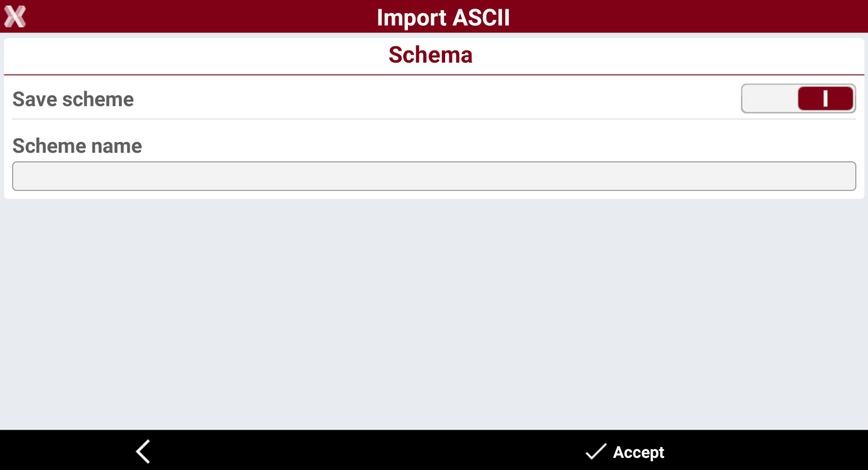Click the Save scheme row
Image resolution: width=868 pixels, height=470 pixels.
434,98
